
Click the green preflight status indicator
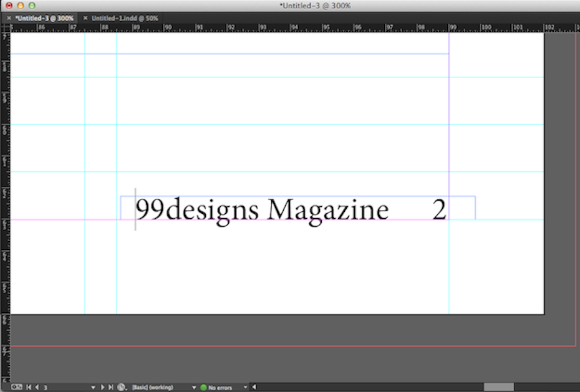click(x=203, y=387)
